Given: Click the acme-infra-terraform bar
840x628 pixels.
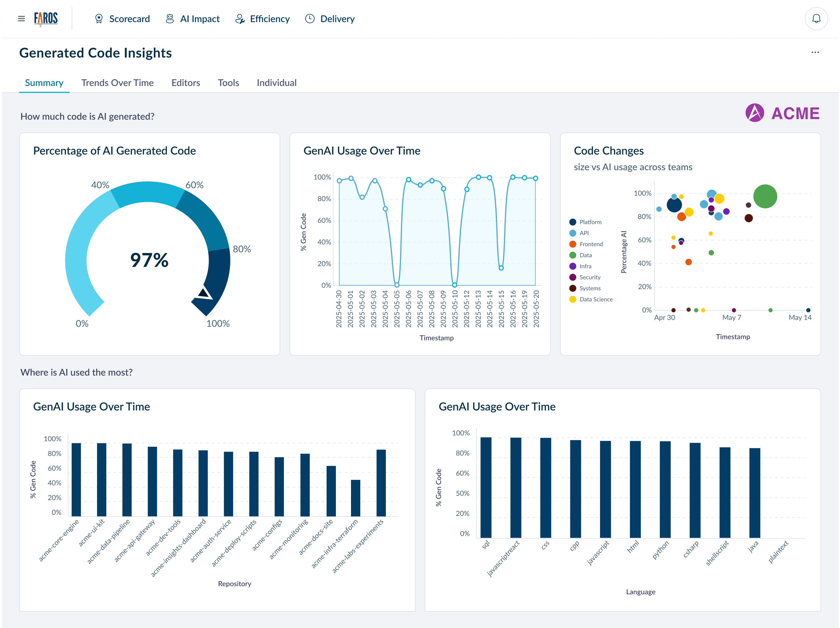Looking at the screenshot, I should (x=355, y=498).
